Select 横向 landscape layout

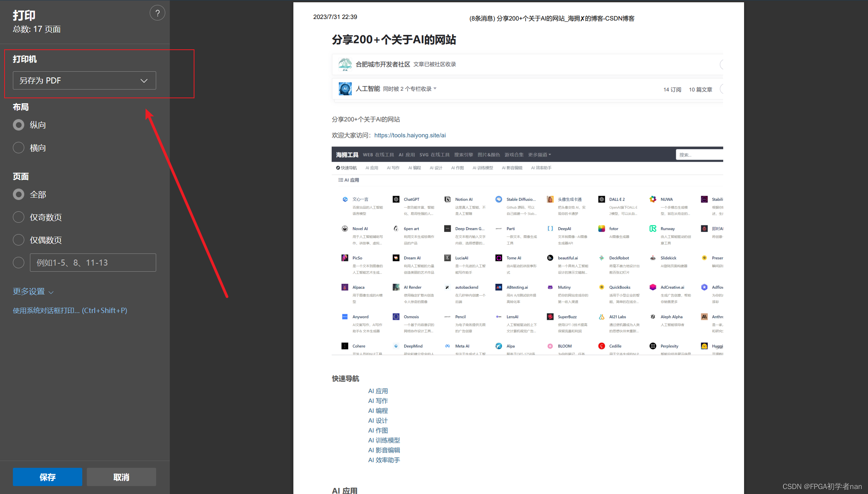(19, 148)
